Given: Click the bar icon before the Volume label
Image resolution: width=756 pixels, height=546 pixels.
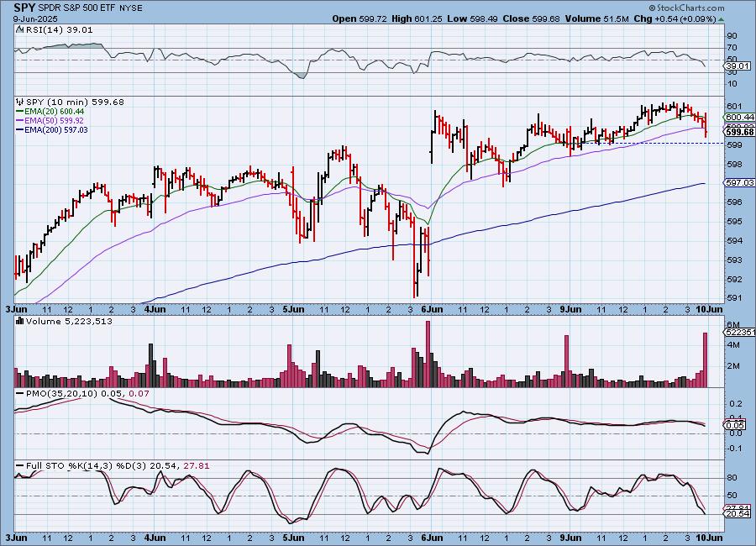Looking at the screenshot, I should tap(20, 321).
